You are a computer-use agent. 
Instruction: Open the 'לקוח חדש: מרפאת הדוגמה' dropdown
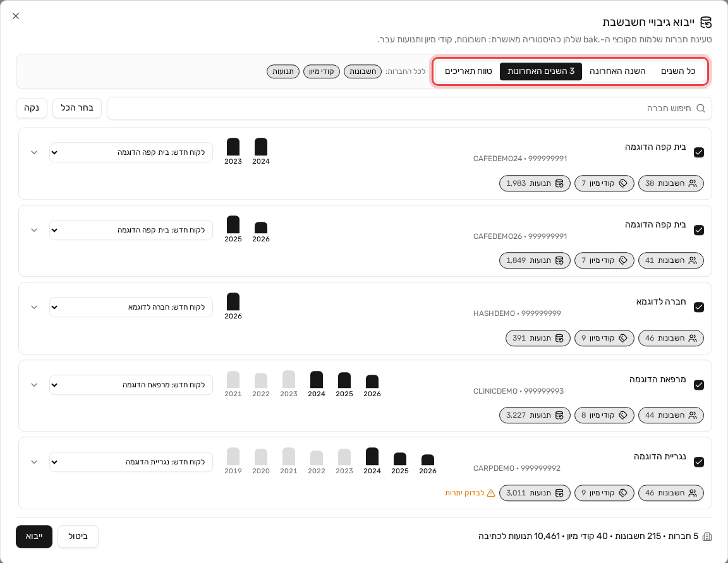pyautogui.click(x=131, y=384)
